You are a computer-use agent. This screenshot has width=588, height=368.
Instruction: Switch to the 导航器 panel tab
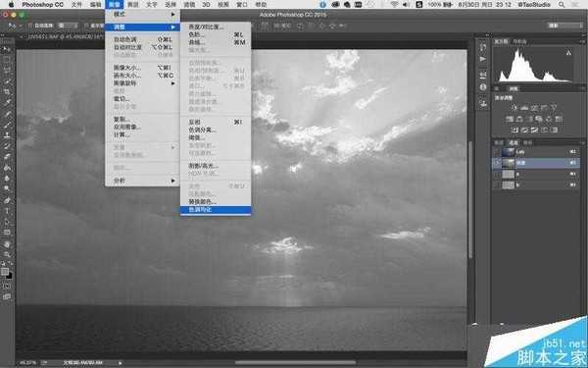tap(519, 41)
